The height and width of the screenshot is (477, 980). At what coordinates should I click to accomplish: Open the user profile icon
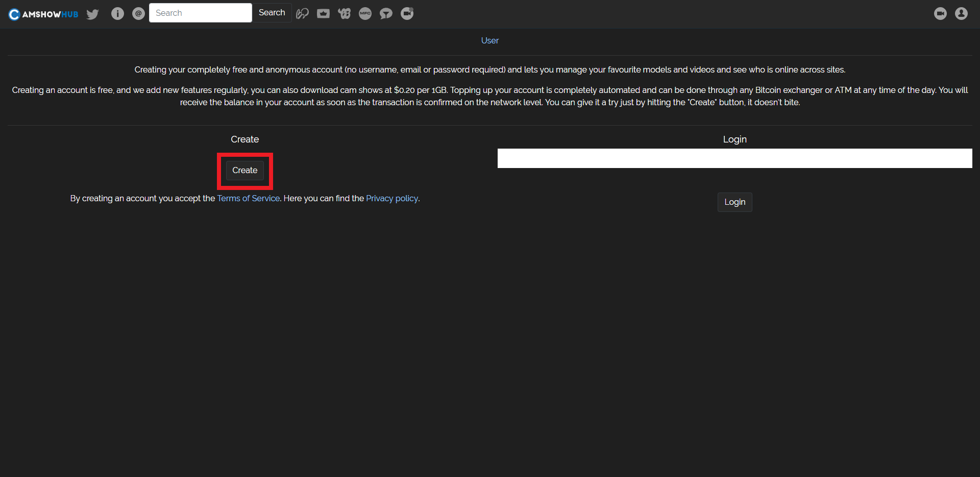tap(961, 14)
